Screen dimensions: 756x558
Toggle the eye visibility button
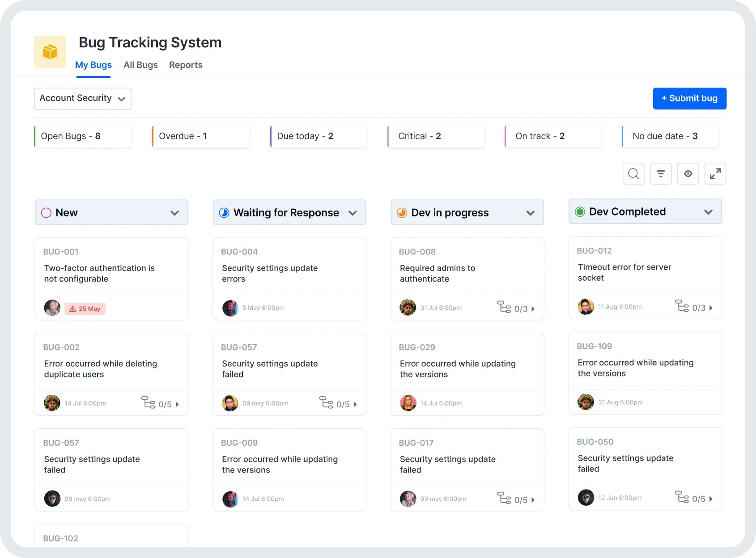coord(688,173)
